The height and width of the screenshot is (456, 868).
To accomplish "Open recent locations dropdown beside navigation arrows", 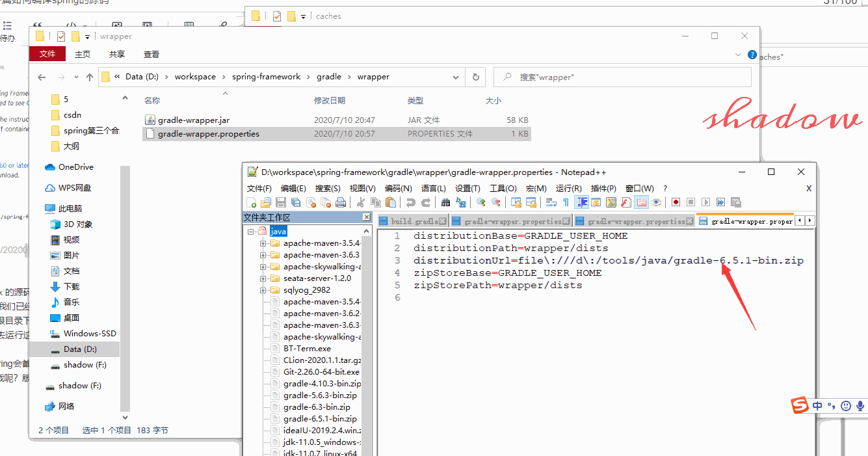I will pos(75,77).
